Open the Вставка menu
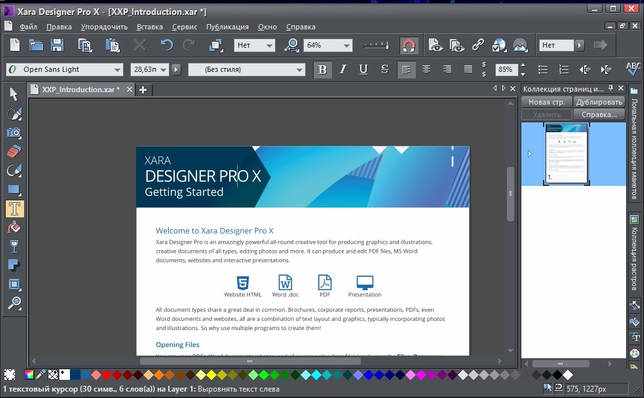Image resolution: width=644 pixels, height=398 pixels. point(150,27)
